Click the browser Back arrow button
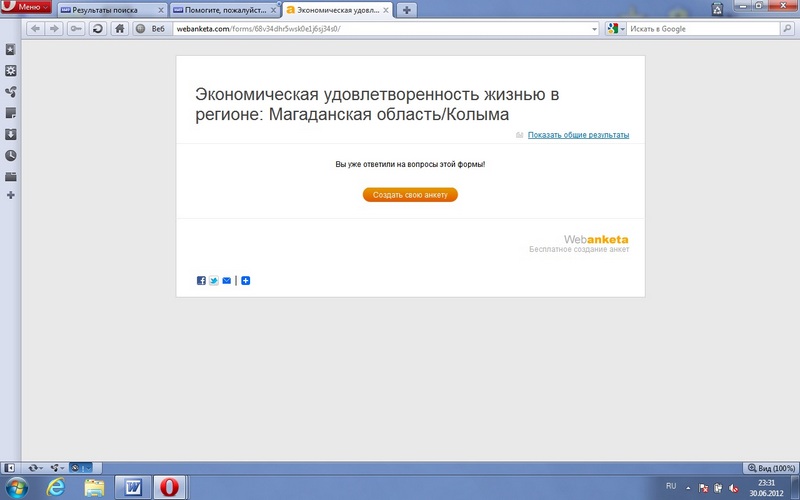The height and width of the screenshot is (500, 800). click(36, 29)
